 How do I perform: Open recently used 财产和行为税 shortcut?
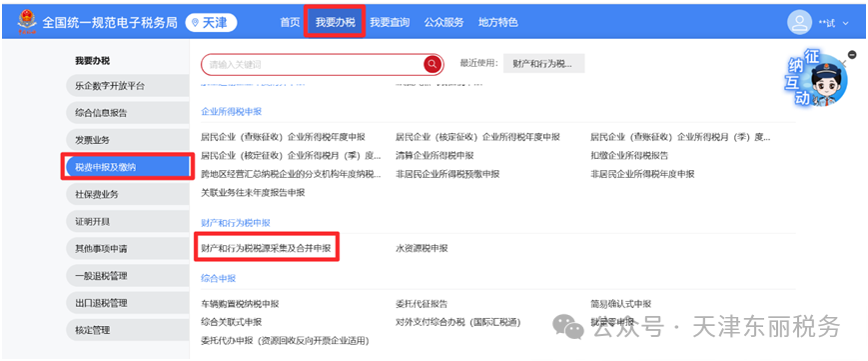[x=543, y=64]
